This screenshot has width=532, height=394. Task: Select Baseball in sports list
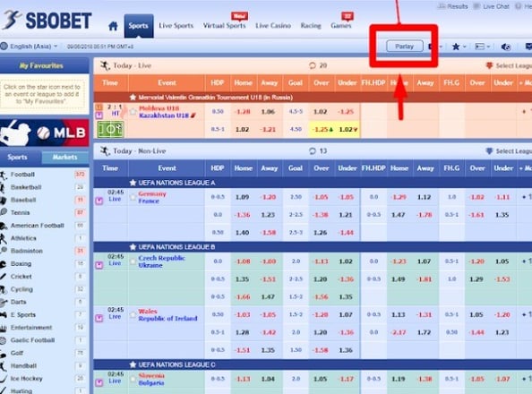pyautogui.click(x=23, y=200)
